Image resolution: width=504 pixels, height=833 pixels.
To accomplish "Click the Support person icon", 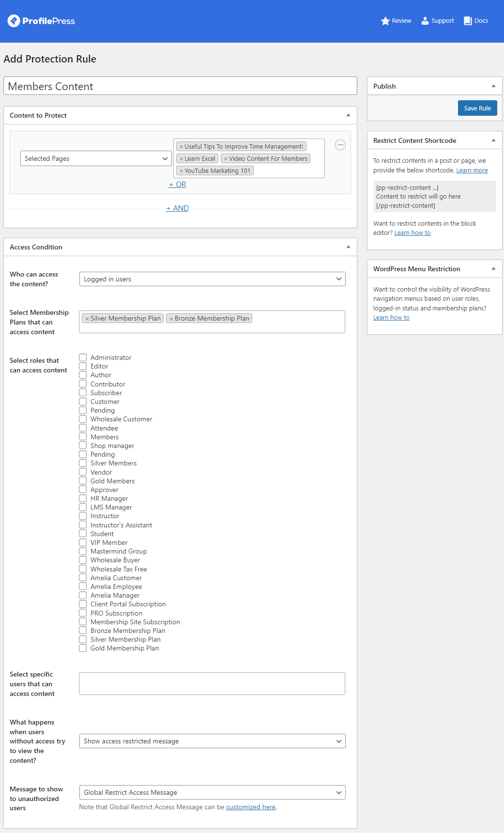I will 425,21.
